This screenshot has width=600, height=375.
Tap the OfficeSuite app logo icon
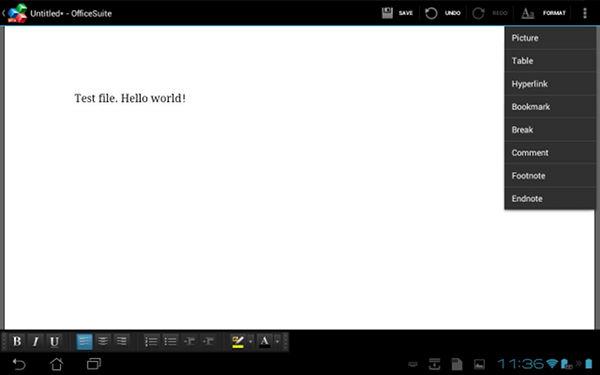(17, 13)
